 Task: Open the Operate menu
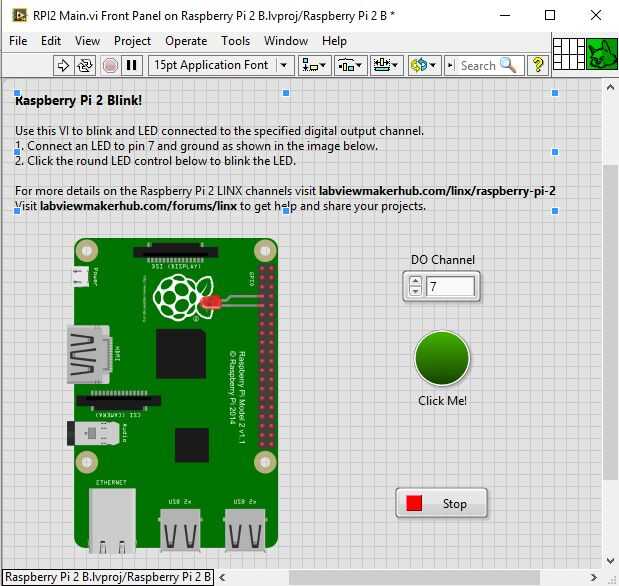(x=186, y=41)
